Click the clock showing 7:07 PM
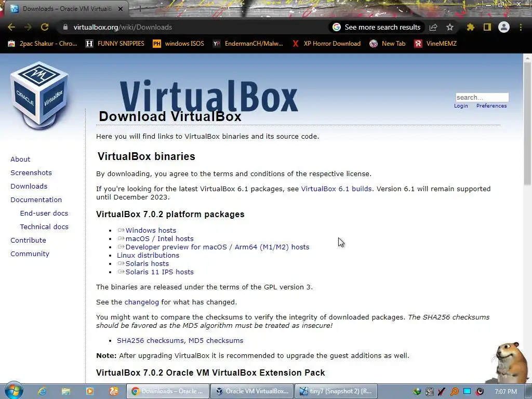The width and height of the screenshot is (532, 399). click(506, 392)
